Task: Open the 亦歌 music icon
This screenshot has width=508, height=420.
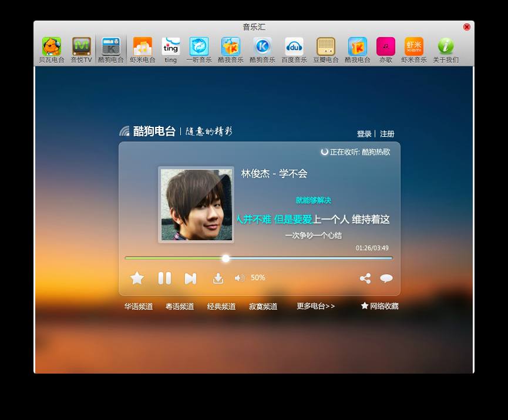Action: pyautogui.click(x=386, y=51)
